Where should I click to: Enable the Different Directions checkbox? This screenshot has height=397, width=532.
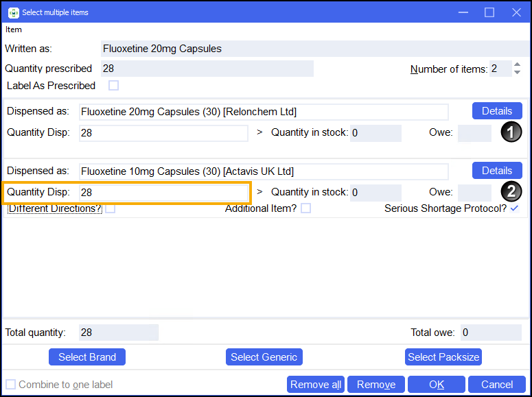coord(111,208)
